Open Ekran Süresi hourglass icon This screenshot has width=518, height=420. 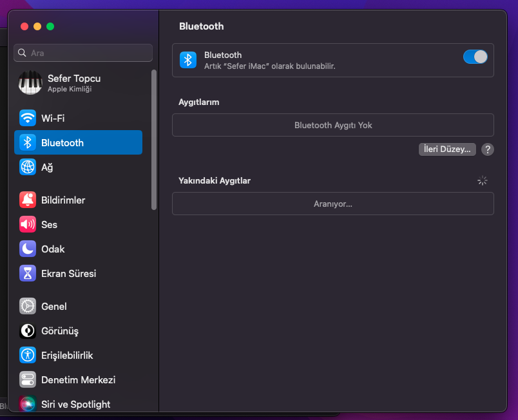(28, 274)
